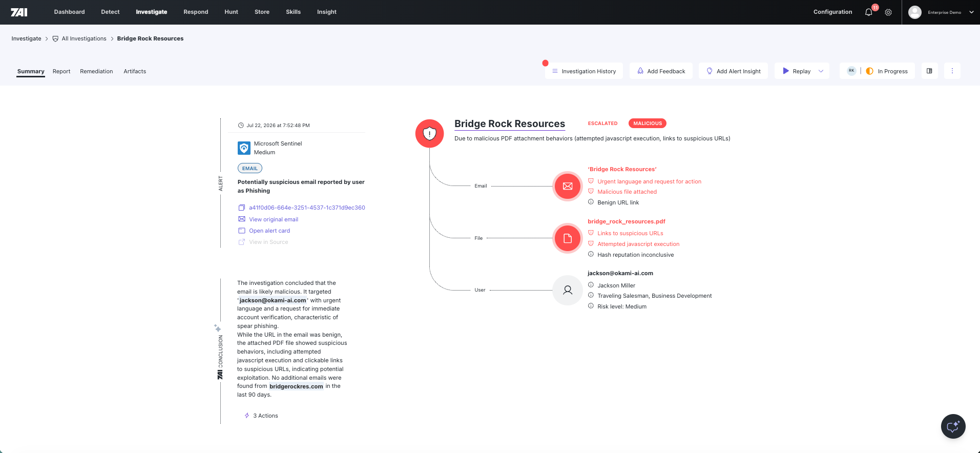Click bridgerockres.com domain in conclusion
This screenshot has height=453, width=980.
pos(296,386)
